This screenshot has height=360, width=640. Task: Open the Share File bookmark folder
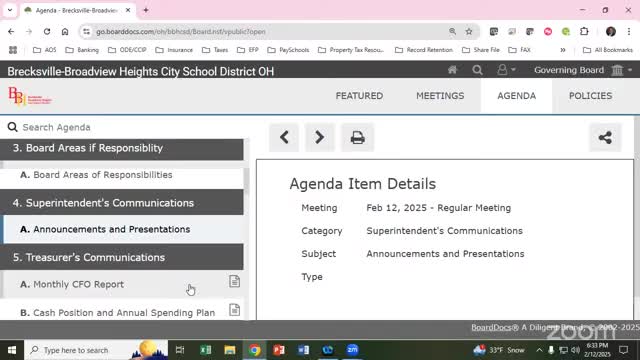click(481, 50)
